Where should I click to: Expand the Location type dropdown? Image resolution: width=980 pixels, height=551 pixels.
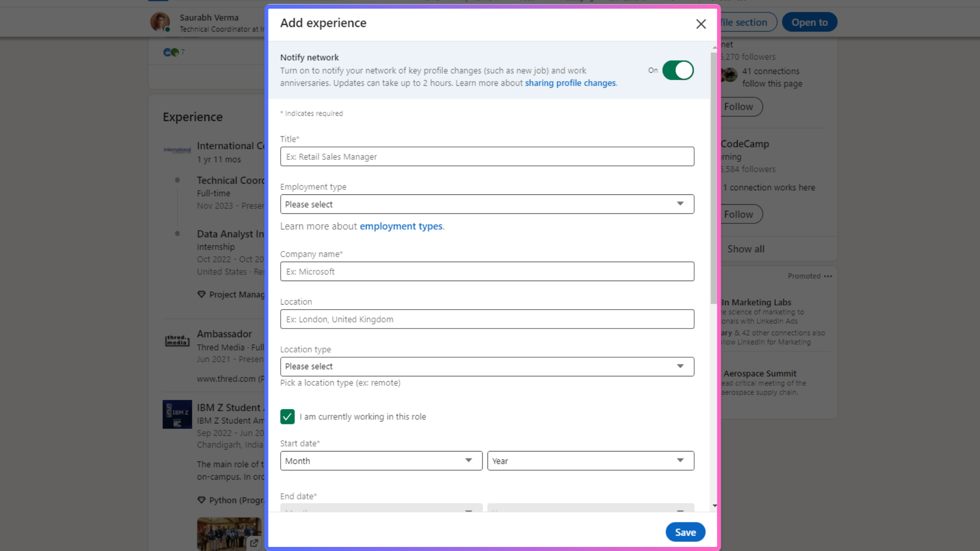pyautogui.click(x=486, y=366)
